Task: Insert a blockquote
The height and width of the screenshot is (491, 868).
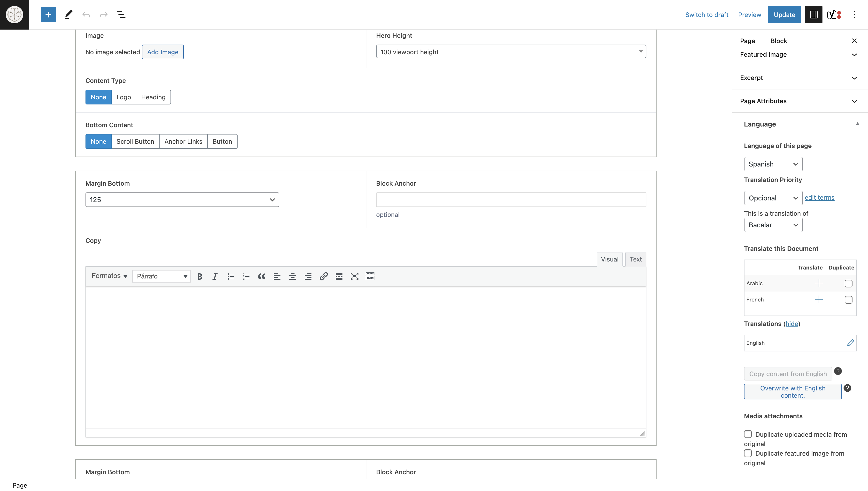Action: [x=262, y=277]
